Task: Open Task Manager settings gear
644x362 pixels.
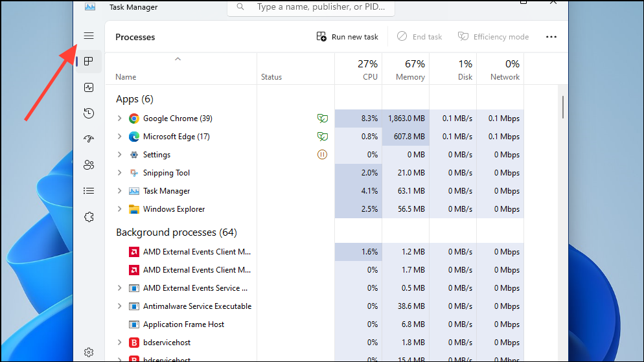Action: click(89, 352)
